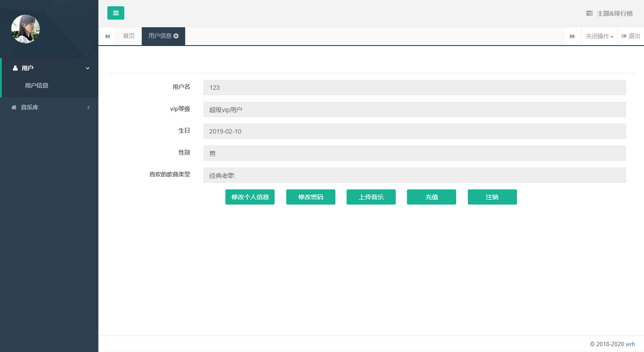
Task: Click the user avatar photo
Action: (25, 29)
